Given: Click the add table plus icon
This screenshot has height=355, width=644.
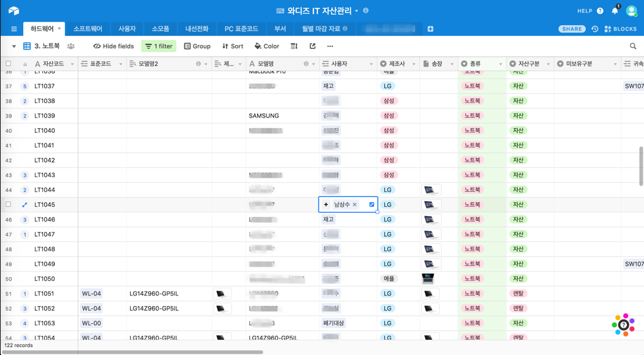Looking at the screenshot, I should (430, 29).
